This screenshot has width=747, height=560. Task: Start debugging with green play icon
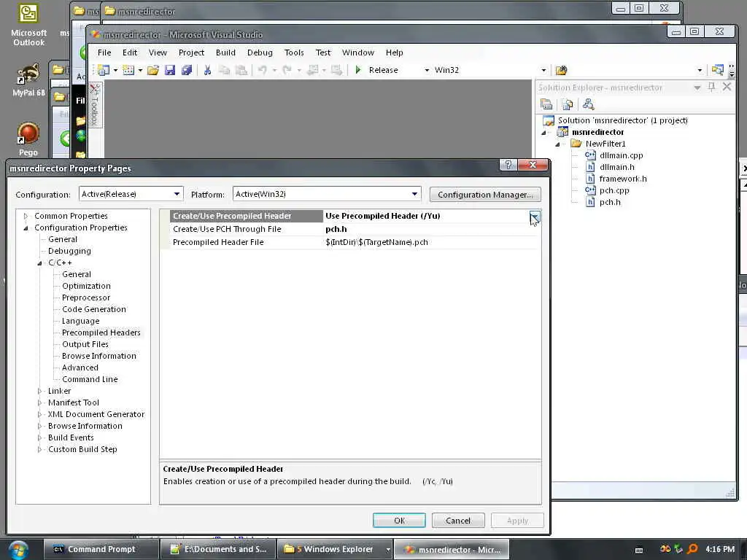(358, 70)
